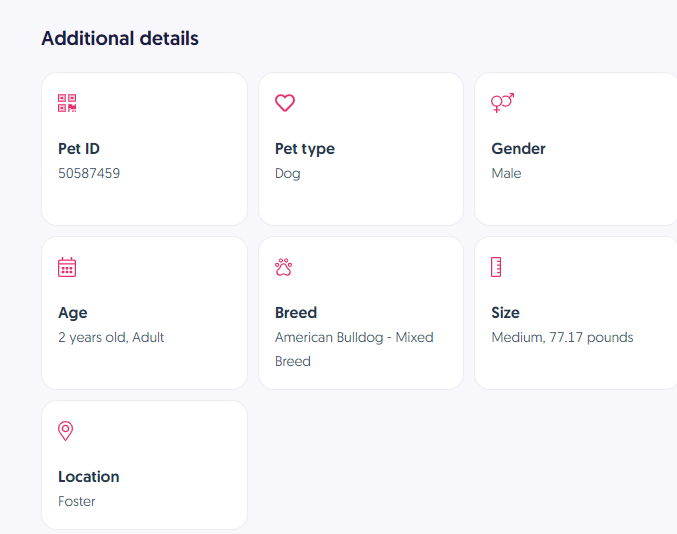
Task: Click the heart icon above Pet type
Action: pyautogui.click(x=285, y=103)
